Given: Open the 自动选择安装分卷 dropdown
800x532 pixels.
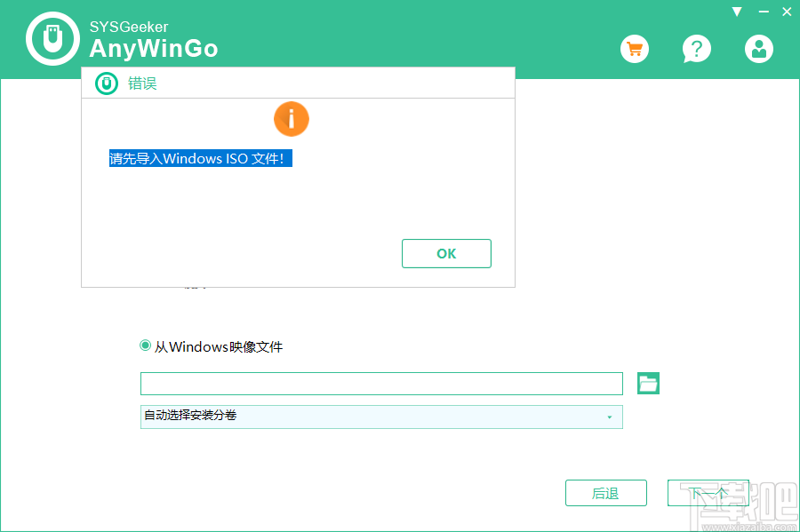Looking at the screenshot, I should [381, 417].
